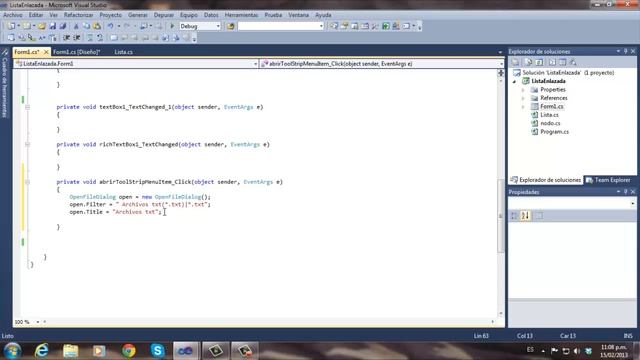
Task: Switch to the Form1.cs [Diseño] tab
Action: coord(76,52)
